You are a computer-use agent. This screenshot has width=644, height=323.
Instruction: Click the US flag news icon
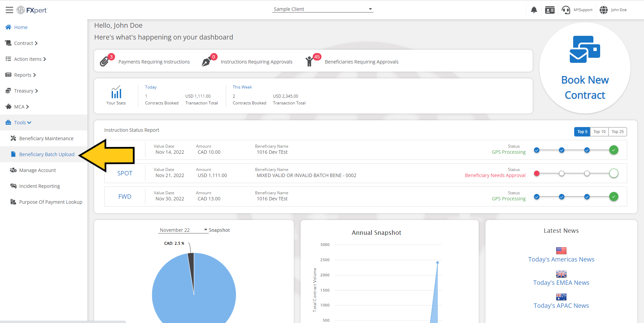(561, 250)
